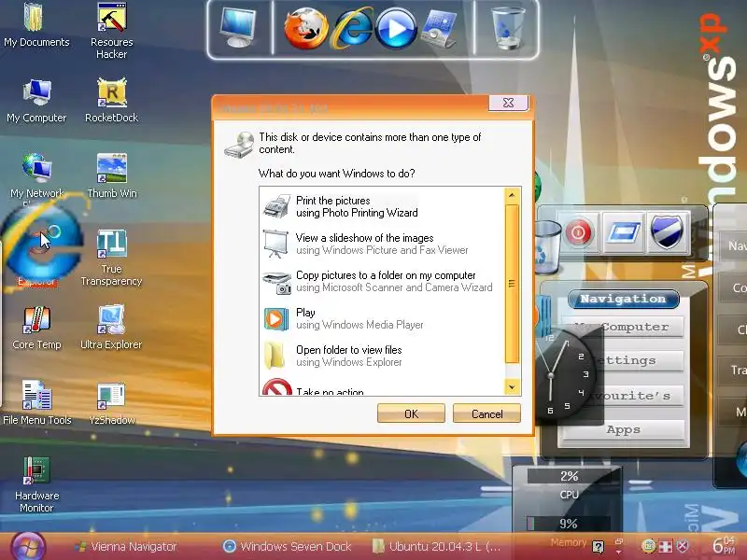Launch RocketDock desktop shortcut
Screen dimensions: 747x560
(x=111, y=101)
